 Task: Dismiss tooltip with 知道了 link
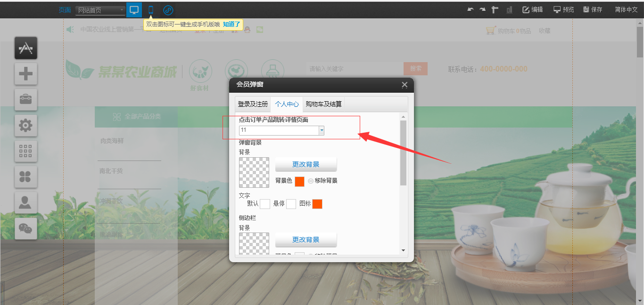(x=231, y=24)
